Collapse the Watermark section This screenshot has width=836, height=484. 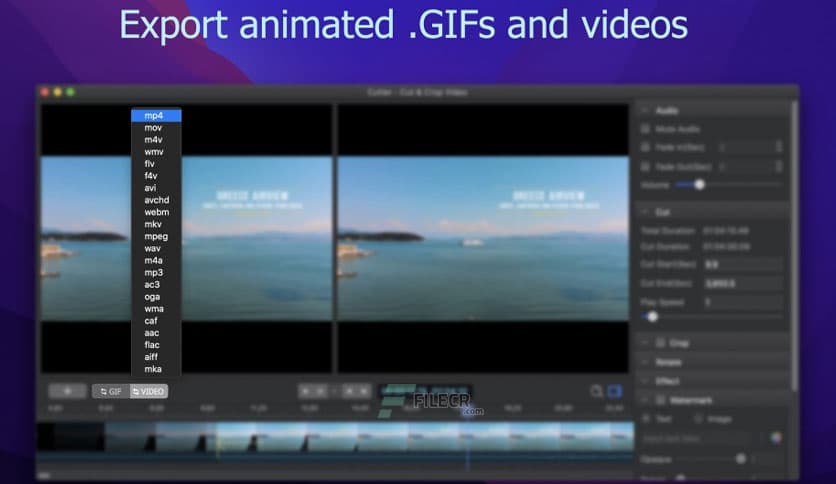pos(645,400)
